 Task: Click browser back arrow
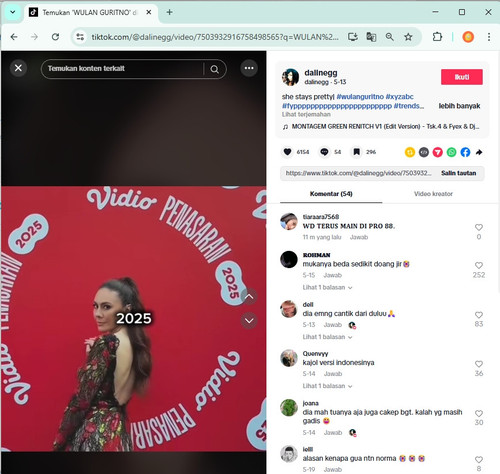click(14, 37)
